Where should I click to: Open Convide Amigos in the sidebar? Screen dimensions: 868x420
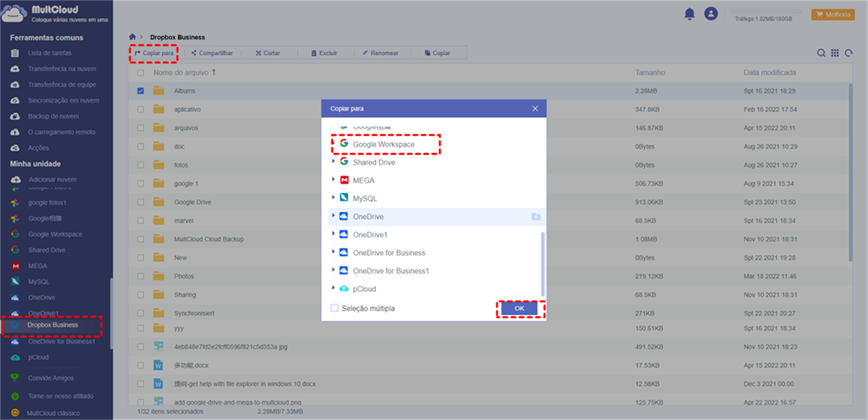coord(51,378)
